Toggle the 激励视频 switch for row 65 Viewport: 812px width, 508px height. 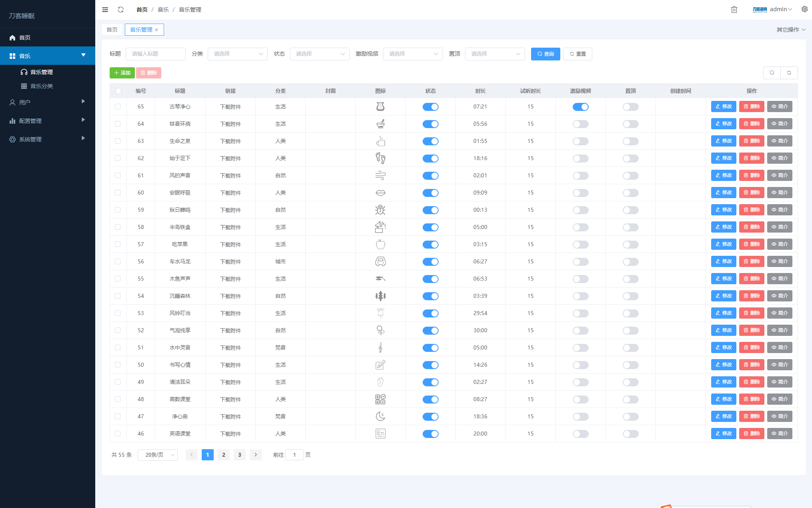[580, 106]
